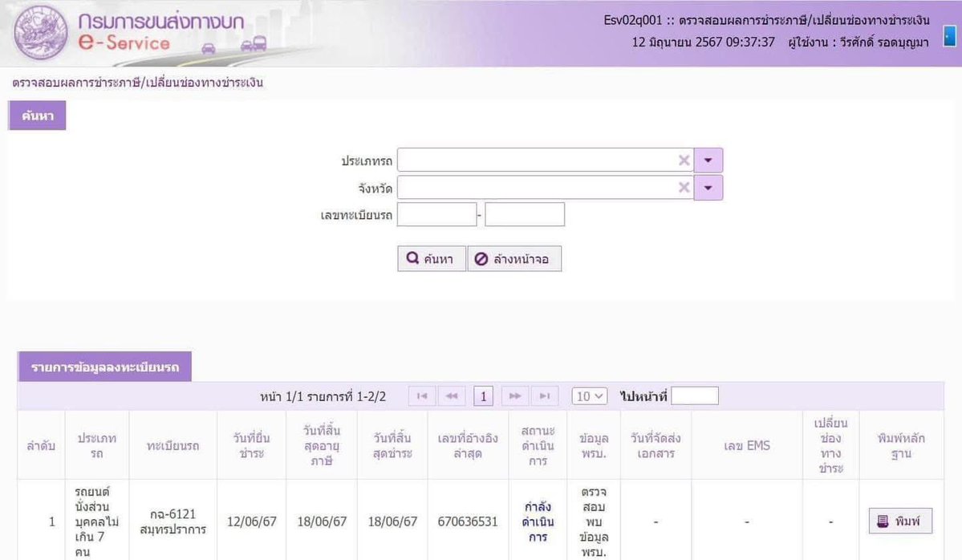962x560 pixels.
Task: Go to last page in paginator
Action: [545, 396]
